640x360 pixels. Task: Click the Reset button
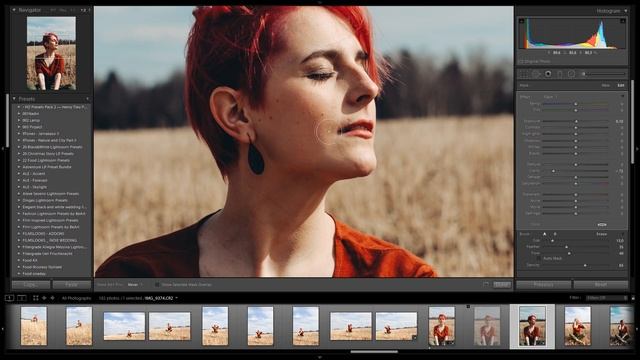click(x=600, y=284)
